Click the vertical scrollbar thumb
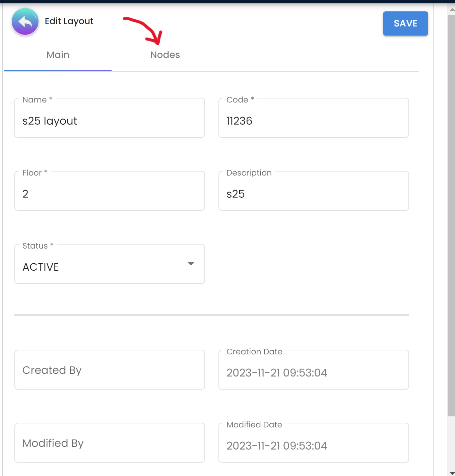 (451, 214)
